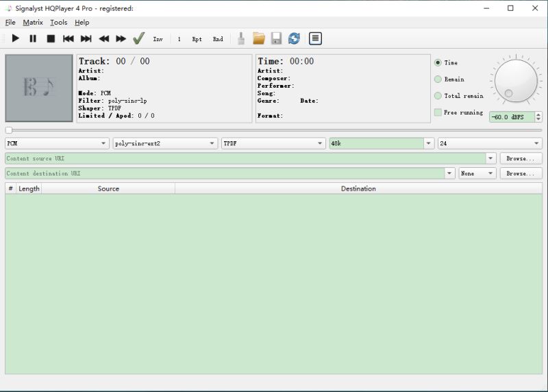This screenshot has height=392, width=548.
Task: Decrease volume with the dBFS down arrow
Action: [538, 120]
